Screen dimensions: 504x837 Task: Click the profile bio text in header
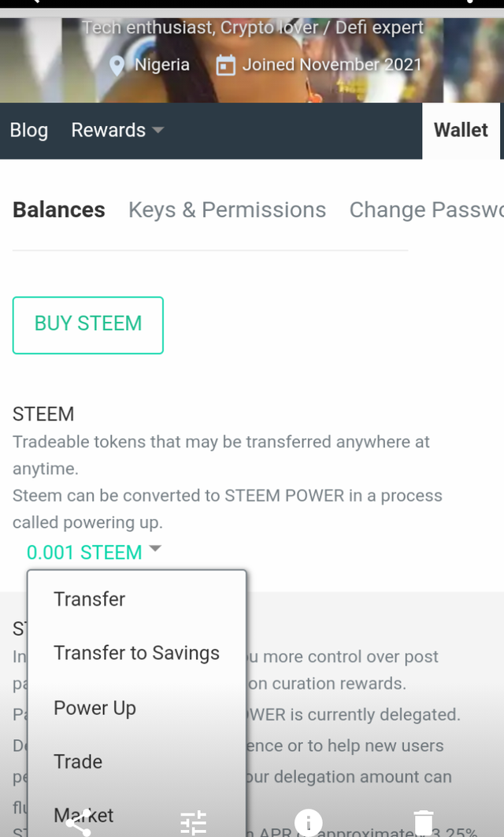tap(252, 28)
